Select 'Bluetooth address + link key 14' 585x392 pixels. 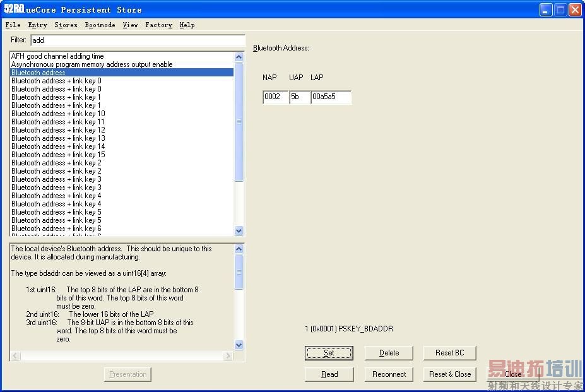point(122,146)
